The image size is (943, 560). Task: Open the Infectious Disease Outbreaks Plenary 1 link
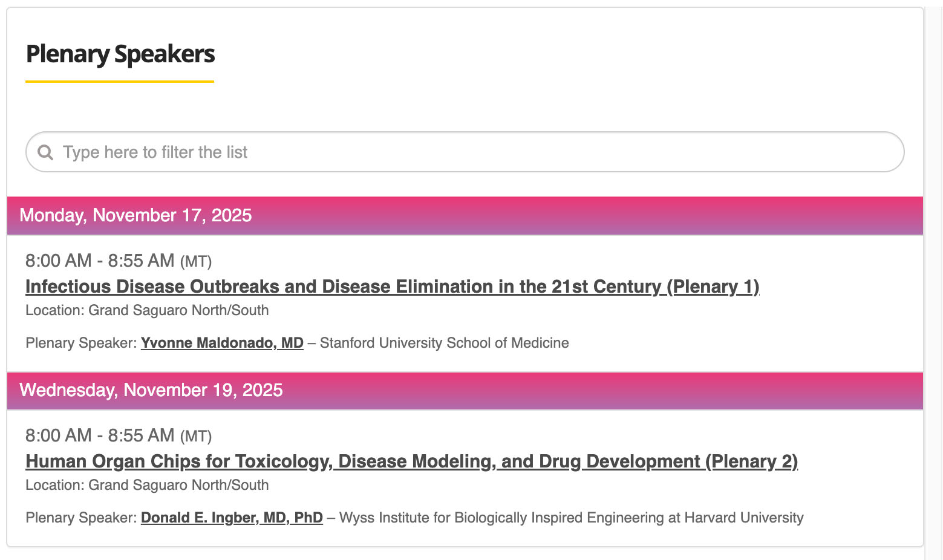tap(392, 287)
